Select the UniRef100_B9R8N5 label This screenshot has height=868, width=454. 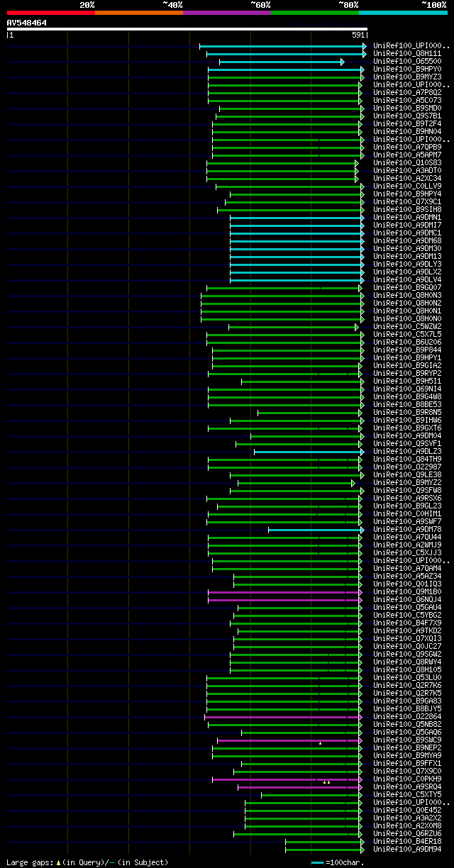(x=407, y=412)
